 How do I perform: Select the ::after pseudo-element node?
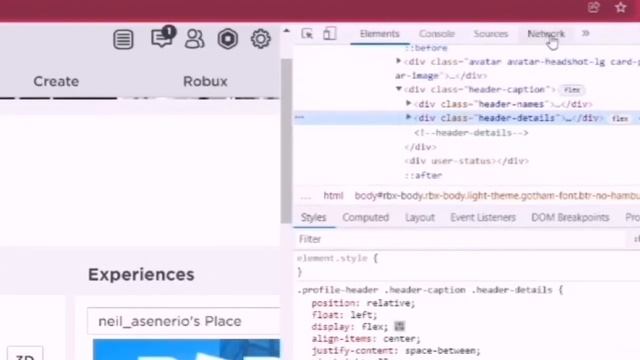tap(423, 176)
